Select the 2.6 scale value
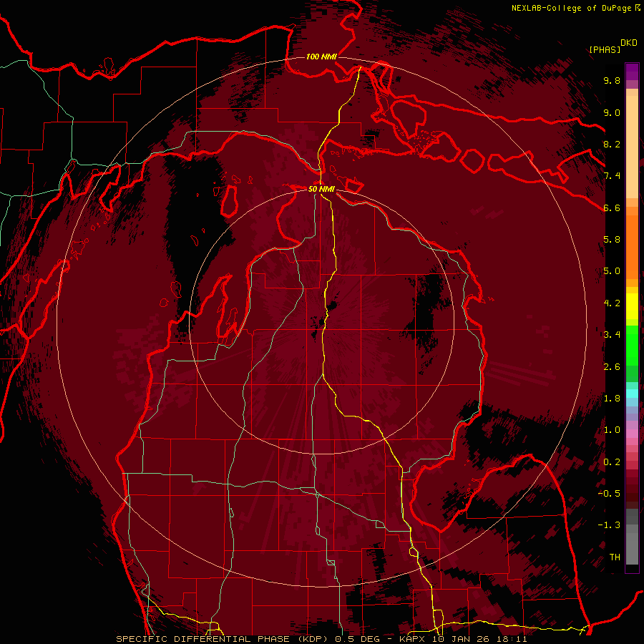 click(x=612, y=367)
